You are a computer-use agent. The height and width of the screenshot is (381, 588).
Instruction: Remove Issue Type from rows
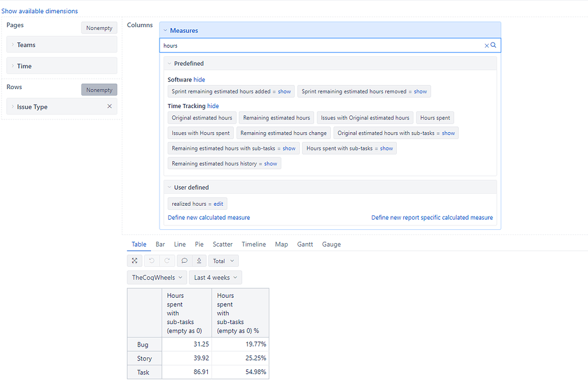click(x=110, y=106)
